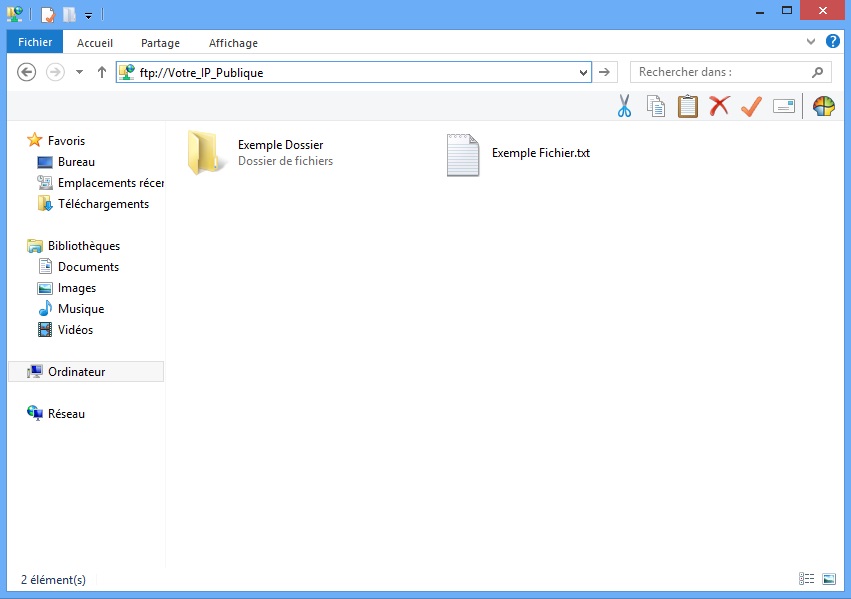
Task: Open the blue Help question mark
Action: [x=833, y=41]
